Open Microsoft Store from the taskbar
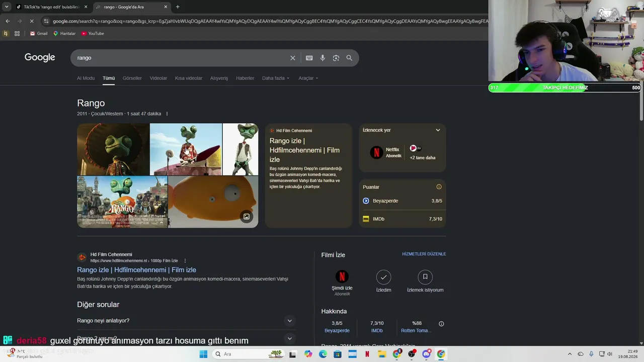 click(338, 354)
